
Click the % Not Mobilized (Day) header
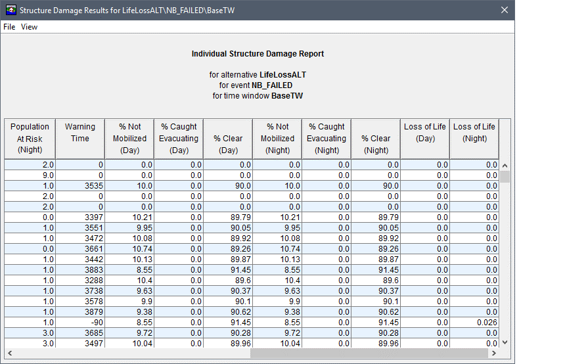pyautogui.click(x=129, y=139)
